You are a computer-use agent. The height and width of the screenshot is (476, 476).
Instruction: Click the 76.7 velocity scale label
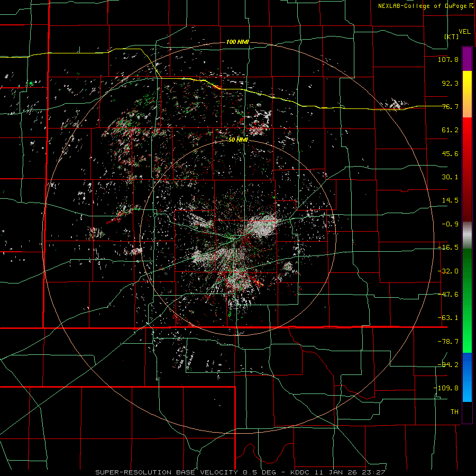(450, 106)
